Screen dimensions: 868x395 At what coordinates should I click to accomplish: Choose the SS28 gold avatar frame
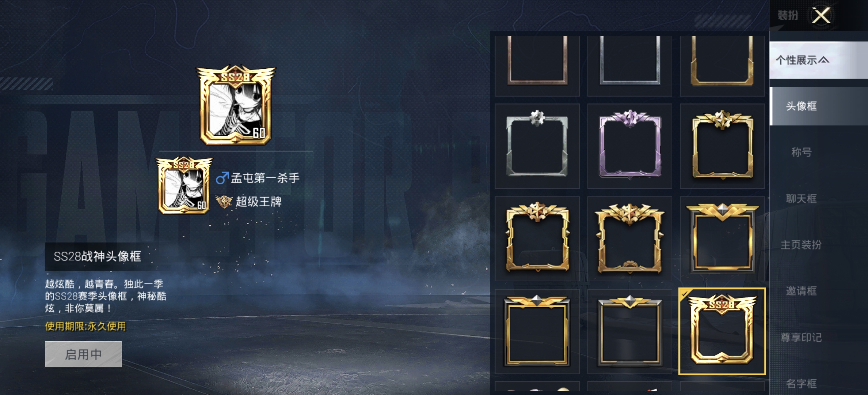coord(722,331)
